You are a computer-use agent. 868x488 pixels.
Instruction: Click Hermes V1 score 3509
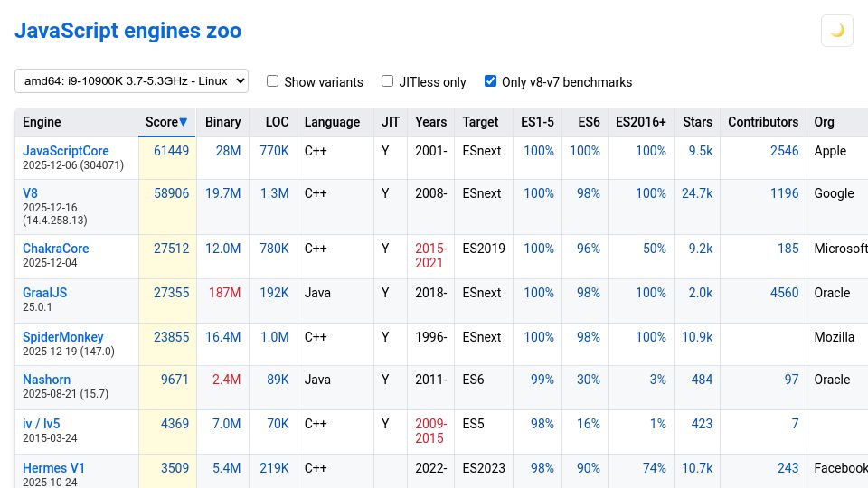175,469
